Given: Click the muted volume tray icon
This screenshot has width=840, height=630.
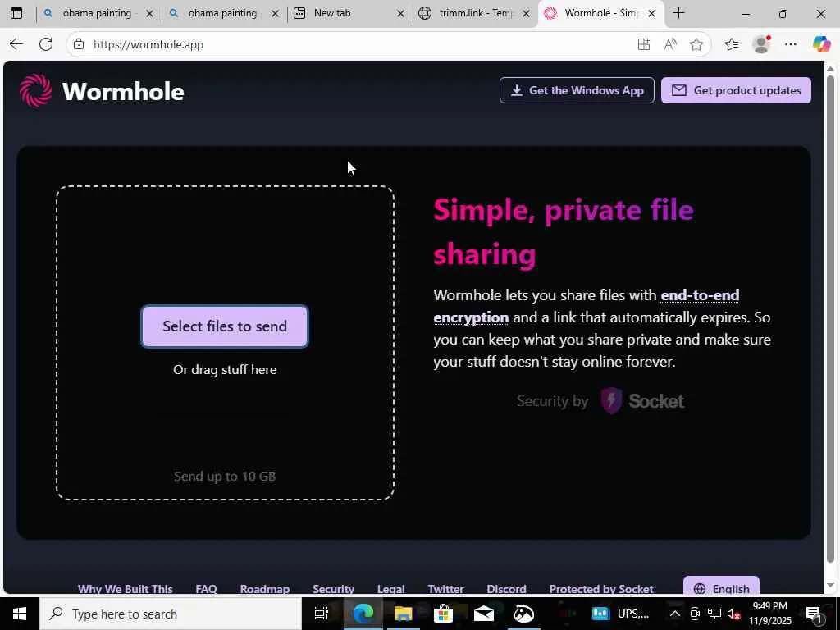Looking at the screenshot, I should click(x=733, y=614).
